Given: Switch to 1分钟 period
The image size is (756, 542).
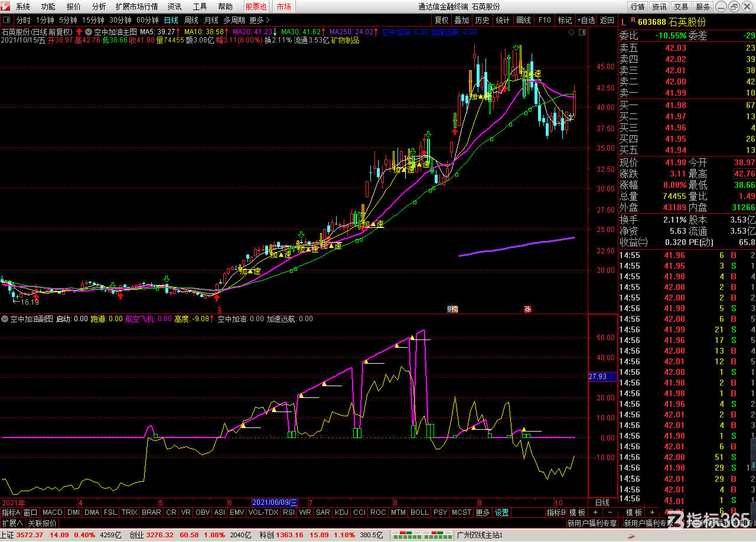Looking at the screenshot, I should (45, 20).
